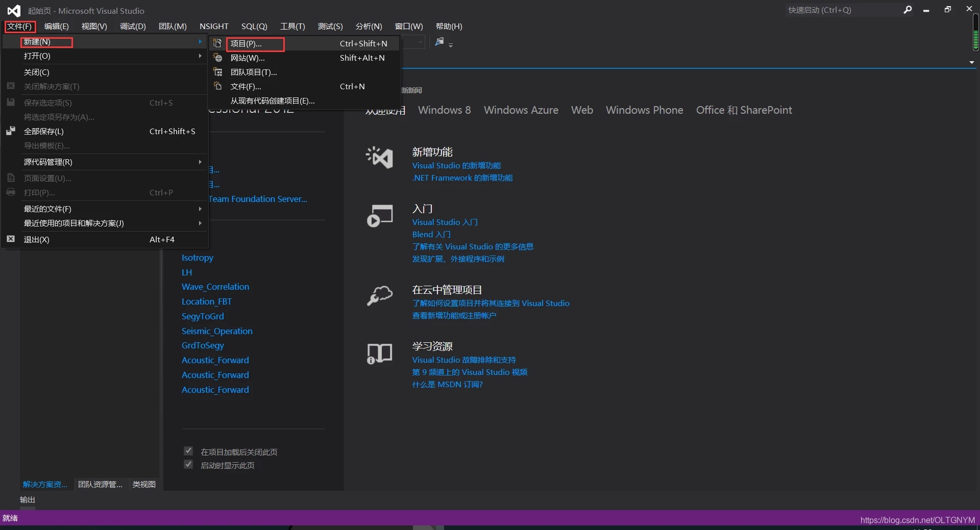Click the New File icon in submenu
The width and height of the screenshot is (980, 530).
click(217, 86)
